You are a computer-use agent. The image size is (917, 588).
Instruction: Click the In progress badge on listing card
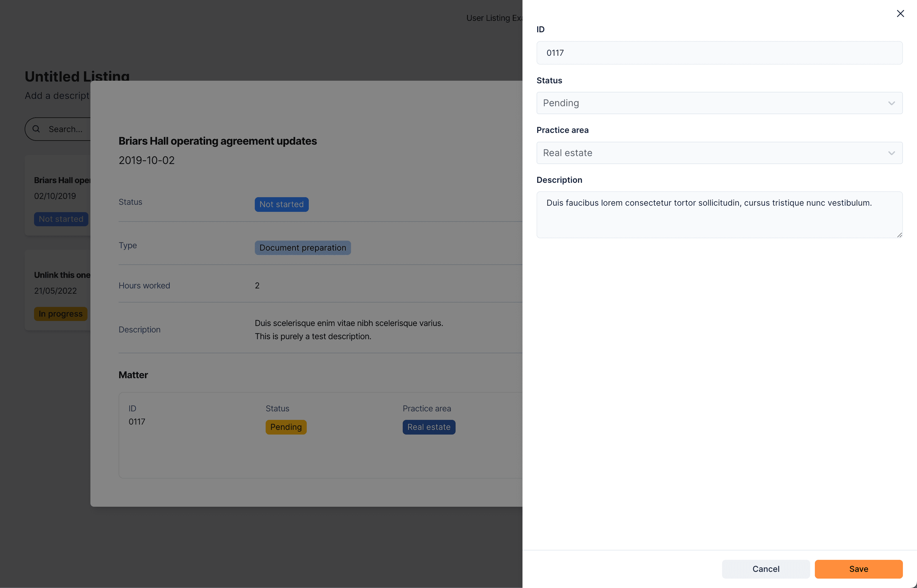point(60,314)
